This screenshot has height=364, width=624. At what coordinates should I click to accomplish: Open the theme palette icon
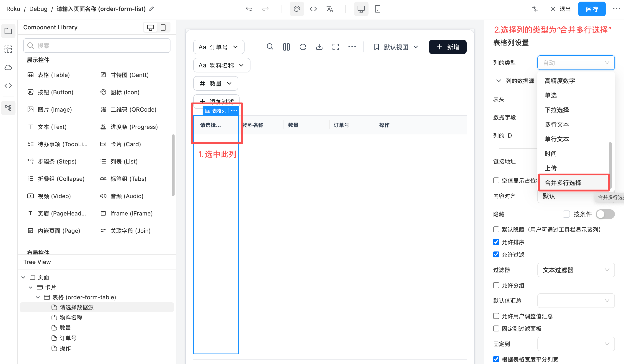297,9
